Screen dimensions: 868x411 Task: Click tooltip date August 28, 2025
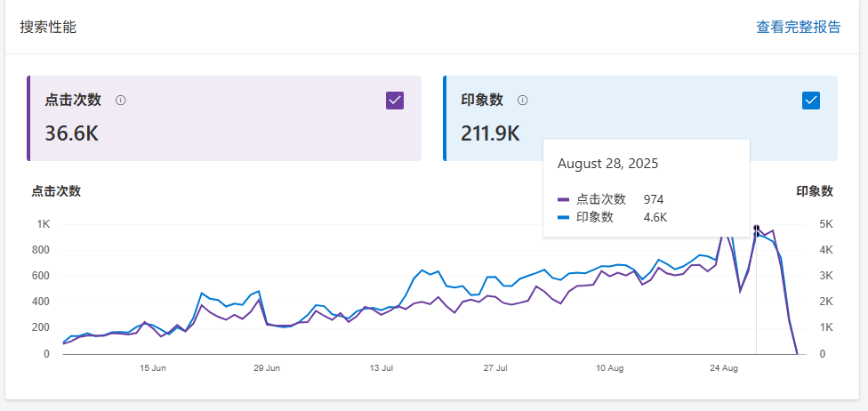607,164
